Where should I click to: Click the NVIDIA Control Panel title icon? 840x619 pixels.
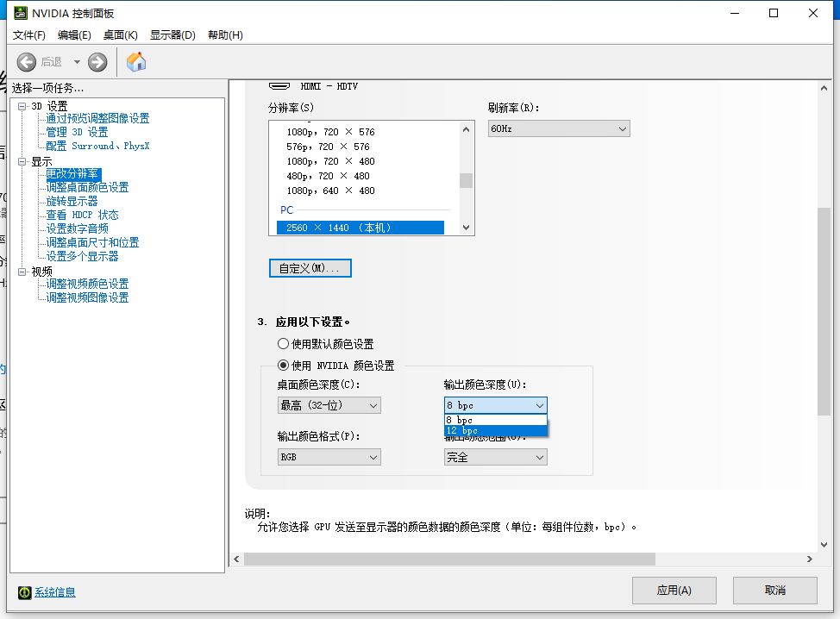[x=21, y=13]
